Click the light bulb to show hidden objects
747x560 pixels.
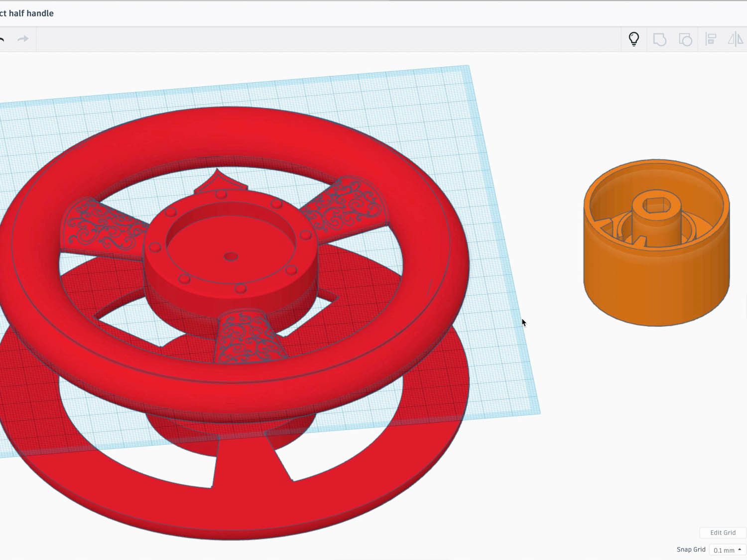[633, 38]
